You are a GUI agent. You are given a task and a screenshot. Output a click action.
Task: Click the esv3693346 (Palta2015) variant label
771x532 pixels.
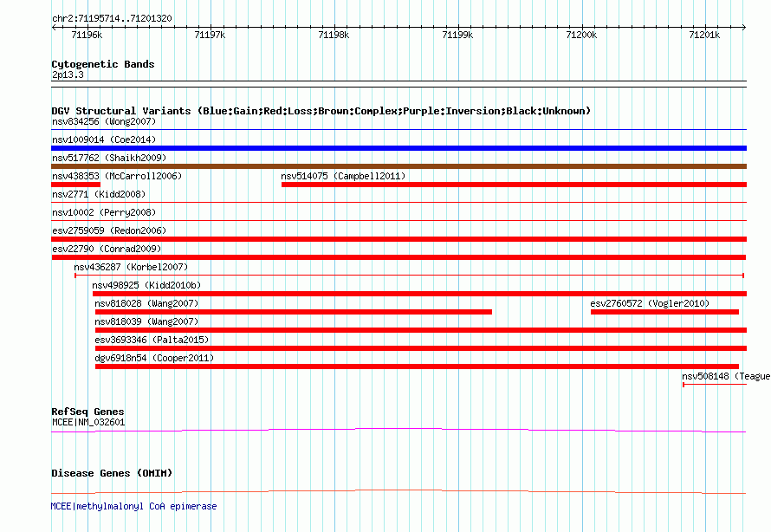pos(152,340)
